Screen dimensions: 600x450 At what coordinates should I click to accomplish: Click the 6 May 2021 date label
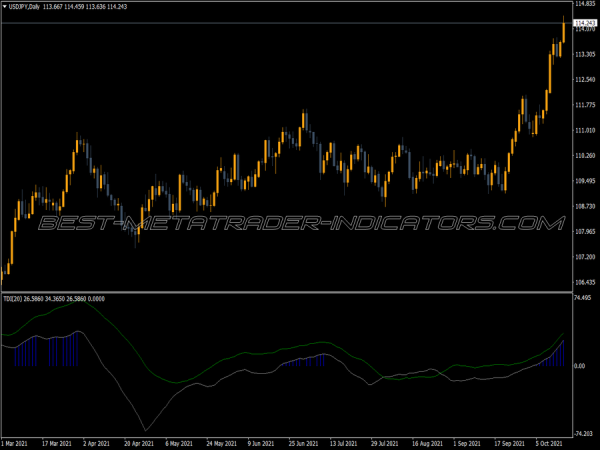(179, 443)
